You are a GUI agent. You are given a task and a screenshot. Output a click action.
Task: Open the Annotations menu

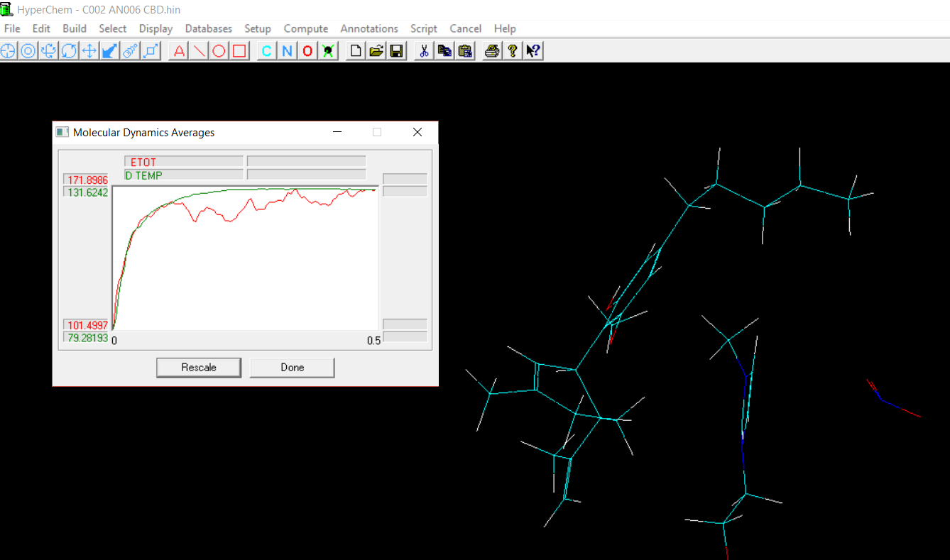tap(369, 28)
